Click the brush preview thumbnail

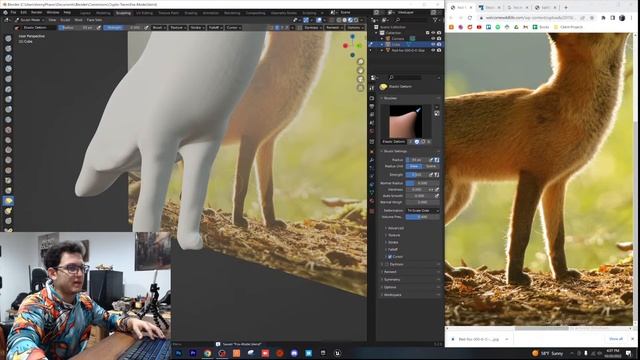click(x=405, y=122)
